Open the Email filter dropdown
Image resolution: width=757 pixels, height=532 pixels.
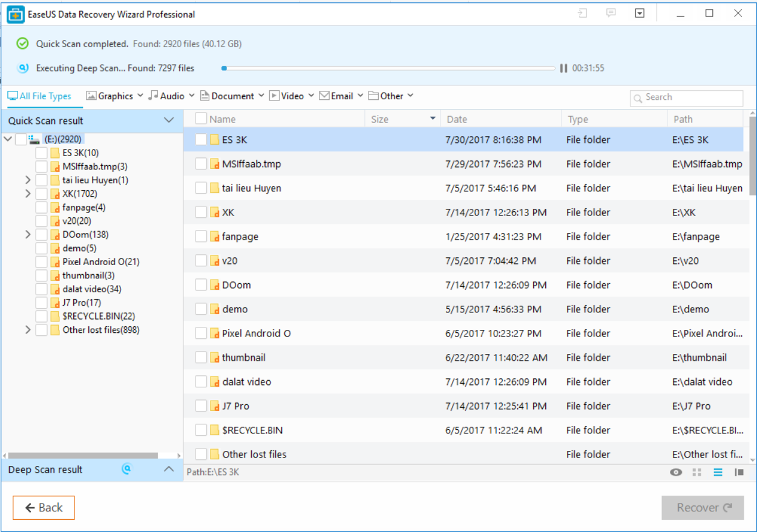(x=341, y=96)
